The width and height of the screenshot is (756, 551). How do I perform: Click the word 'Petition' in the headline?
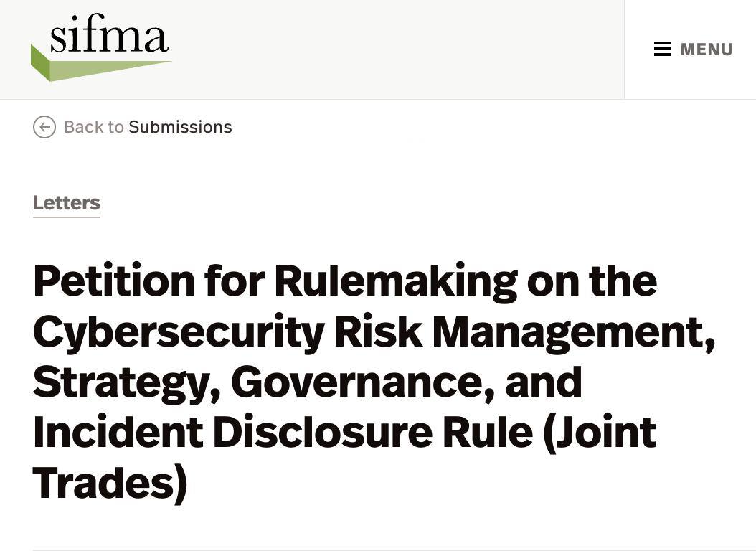[114, 281]
